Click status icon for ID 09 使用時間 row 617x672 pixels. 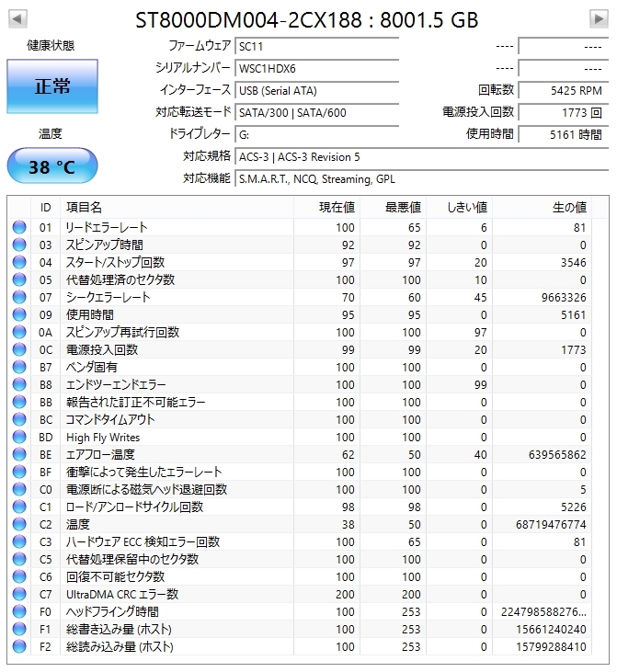(19, 314)
